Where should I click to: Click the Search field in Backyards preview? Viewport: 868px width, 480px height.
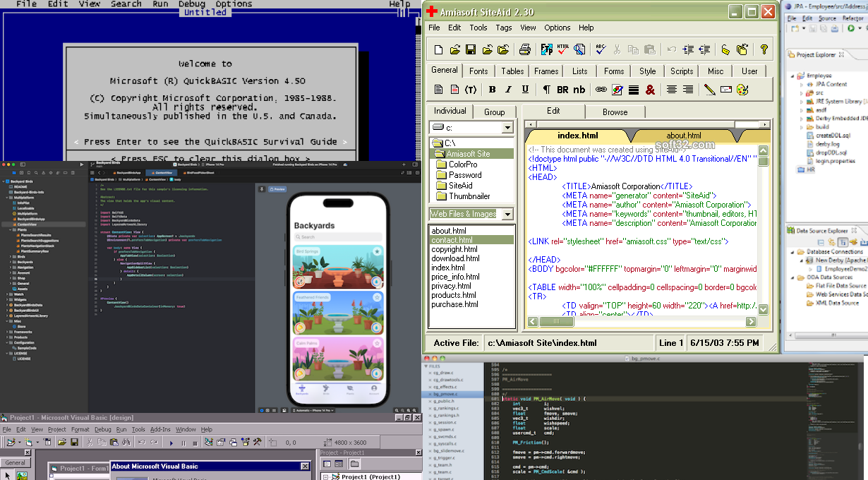[x=338, y=237]
